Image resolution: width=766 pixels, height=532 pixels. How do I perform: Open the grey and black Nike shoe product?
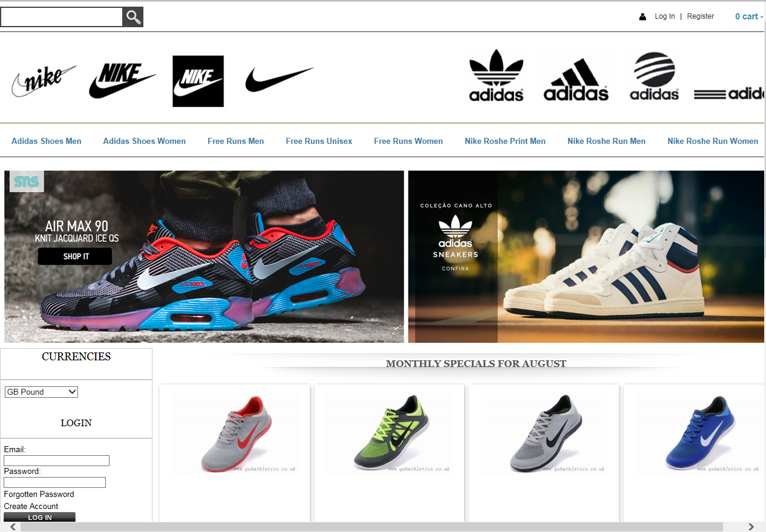pos(545,432)
